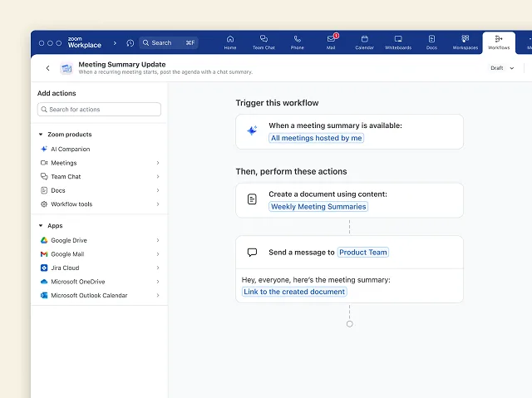Collapse the Apps section
532x398 pixels.
coord(41,226)
